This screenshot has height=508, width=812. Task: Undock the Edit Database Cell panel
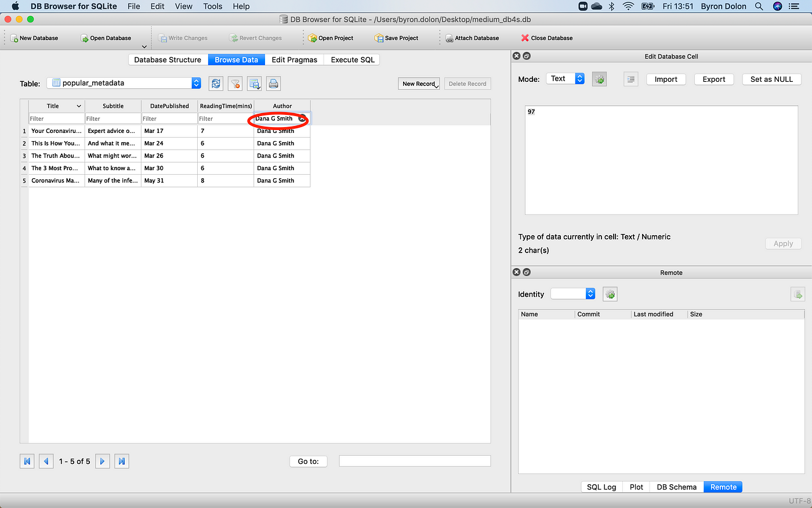(x=527, y=56)
